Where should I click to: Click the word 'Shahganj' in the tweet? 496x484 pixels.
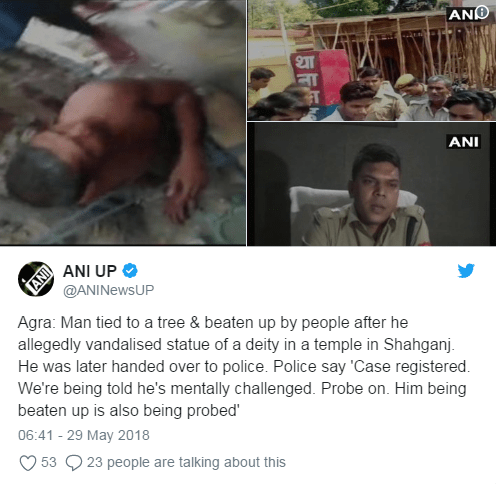coord(419,345)
